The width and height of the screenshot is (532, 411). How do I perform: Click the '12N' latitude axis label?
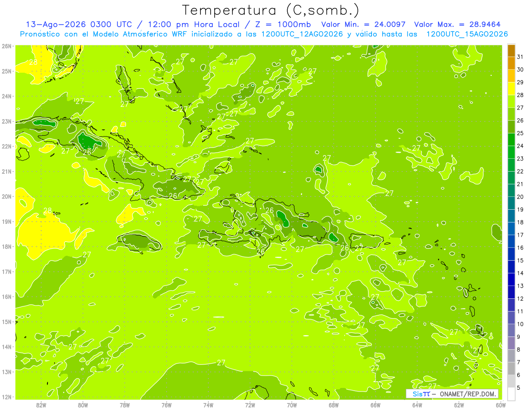coord(7,397)
